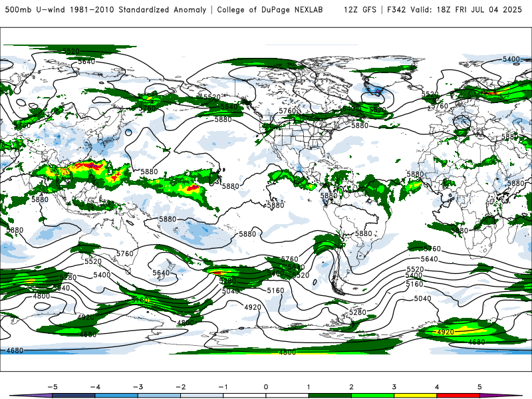Click the purple arrow end below -5
Image resolution: width=532 pixels, height=399 pixels.
pyautogui.click(x=34, y=396)
